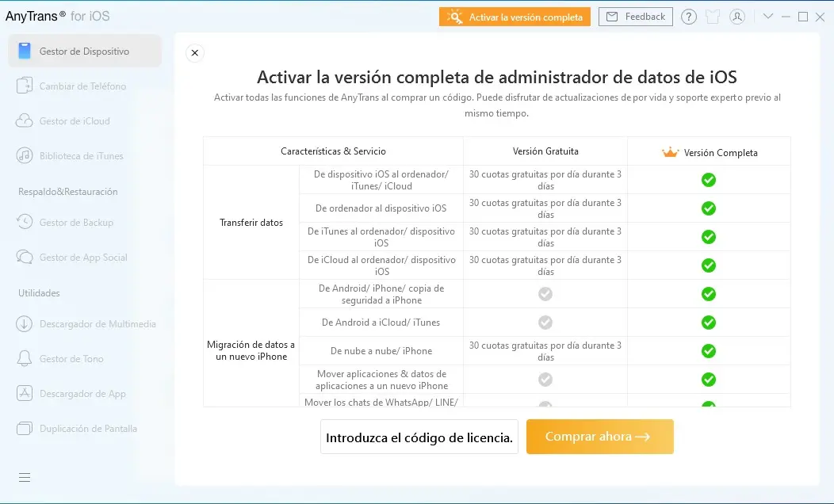Open the help question mark icon
Screen dimensions: 834x504
click(x=689, y=17)
